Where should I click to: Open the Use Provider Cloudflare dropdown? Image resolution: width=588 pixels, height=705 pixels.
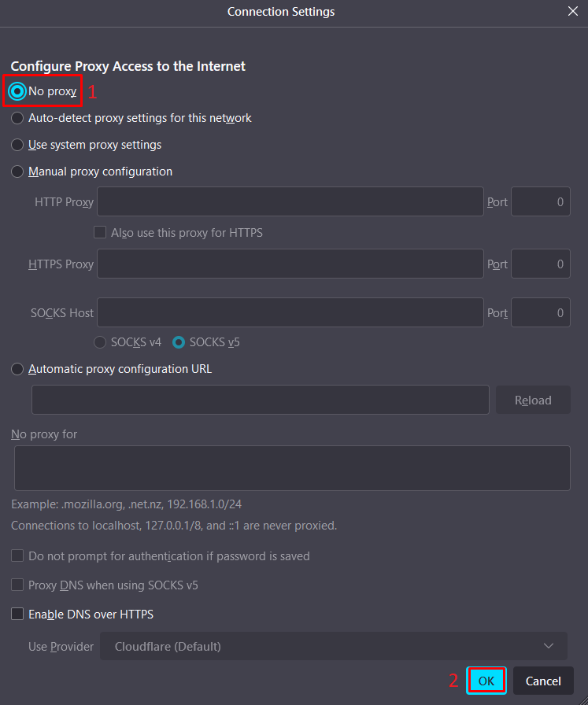[x=334, y=646]
